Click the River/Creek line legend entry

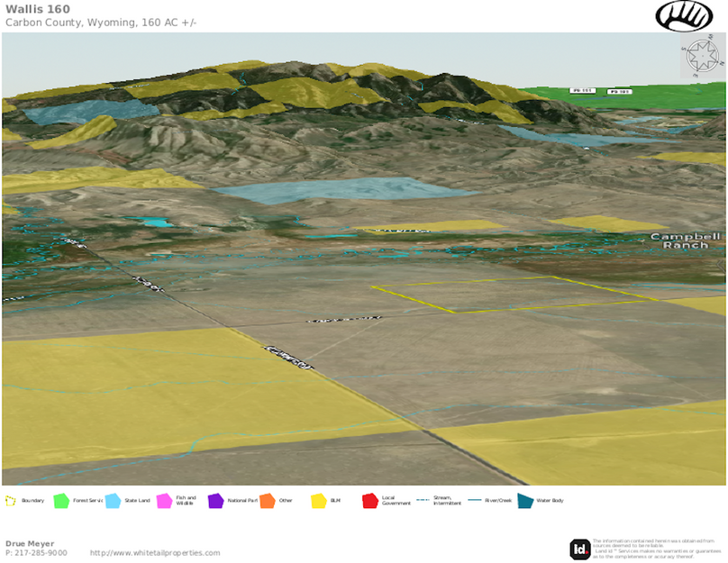pyautogui.click(x=487, y=500)
